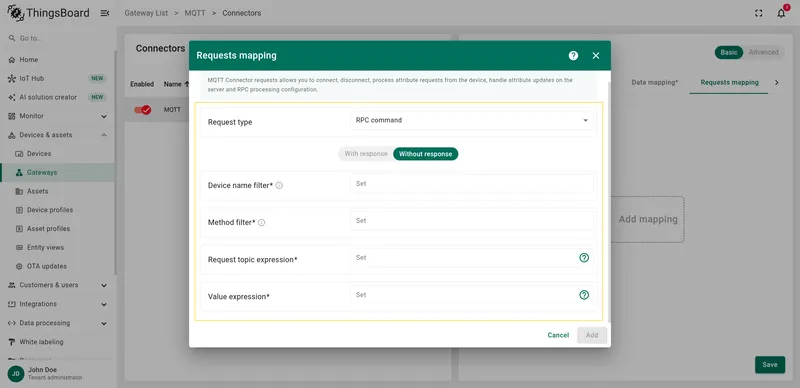Collapse the sidebar menu toggle icon
This screenshot has height=388, width=800.
point(105,13)
